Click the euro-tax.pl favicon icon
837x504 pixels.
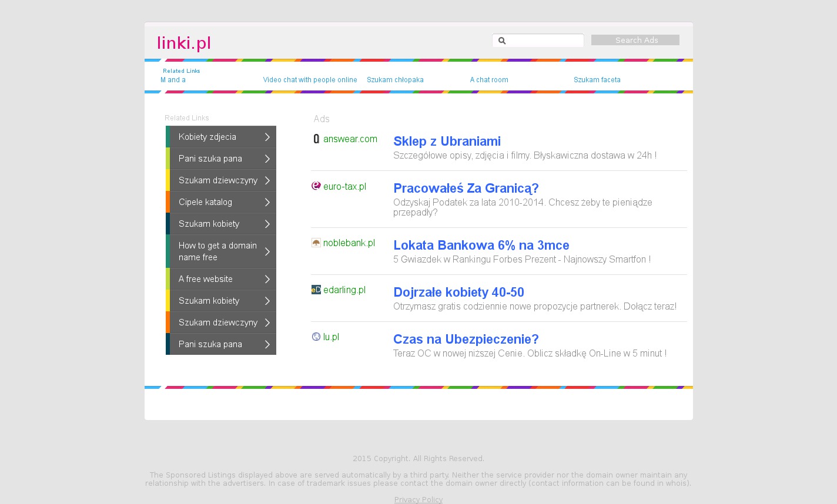316,186
